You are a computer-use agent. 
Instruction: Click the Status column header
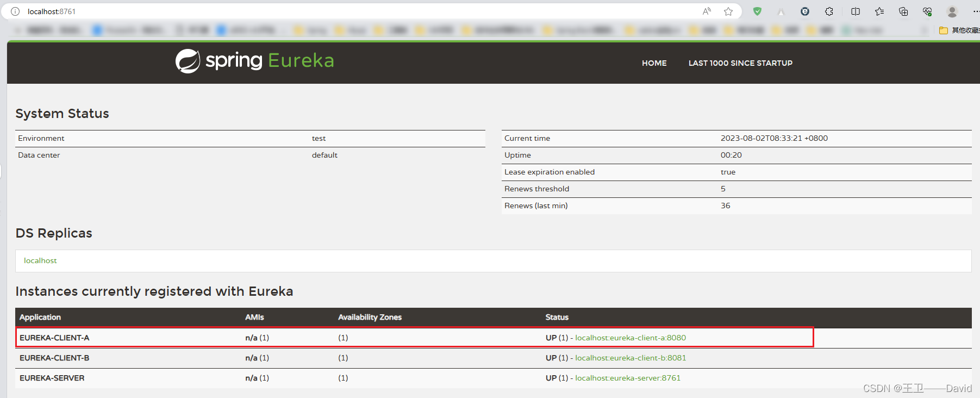point(557,317)
